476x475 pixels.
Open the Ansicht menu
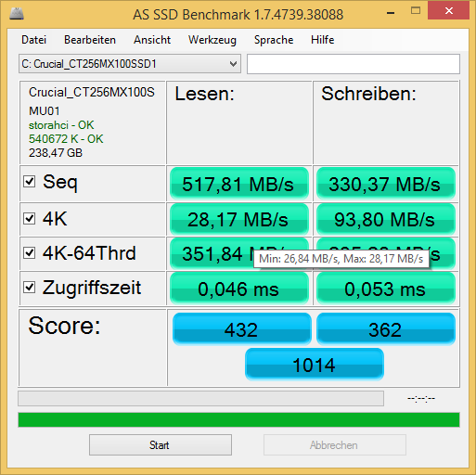tap(152, 40)
